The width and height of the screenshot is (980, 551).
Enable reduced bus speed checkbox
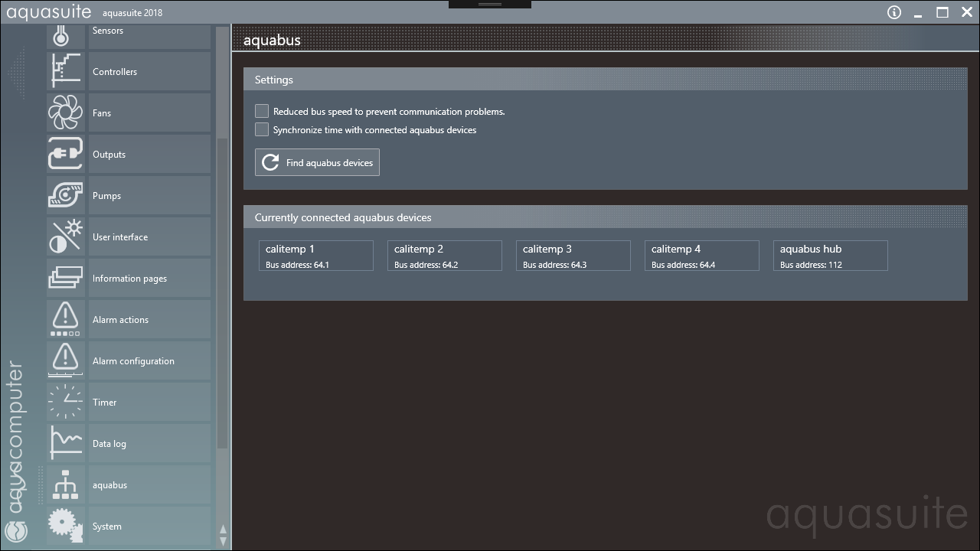262,111
